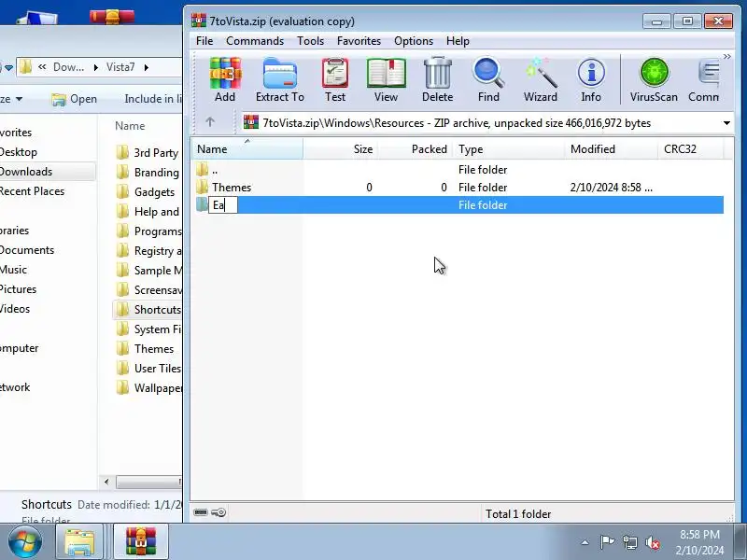Open the Options menu
This screenshot has height=560, width=747.
coord(414,41)
